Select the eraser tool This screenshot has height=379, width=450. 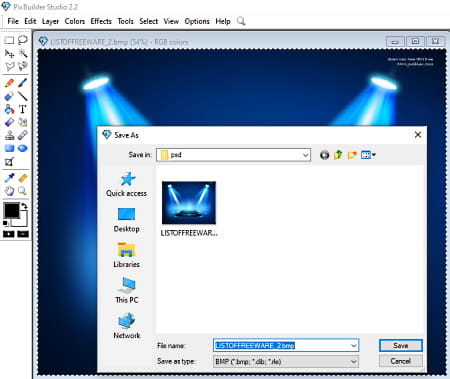click(x=9, y=96)
